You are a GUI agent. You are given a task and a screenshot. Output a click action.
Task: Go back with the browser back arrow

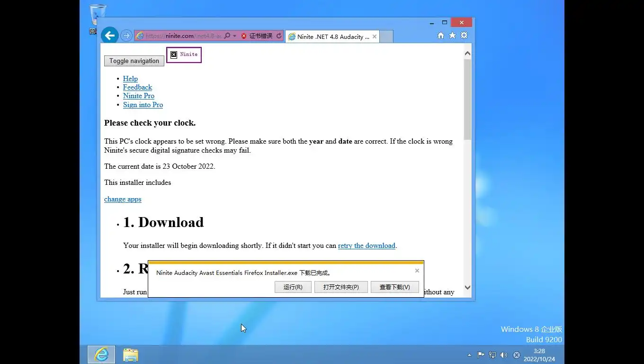pyautogui.click(x=109, y=36)
